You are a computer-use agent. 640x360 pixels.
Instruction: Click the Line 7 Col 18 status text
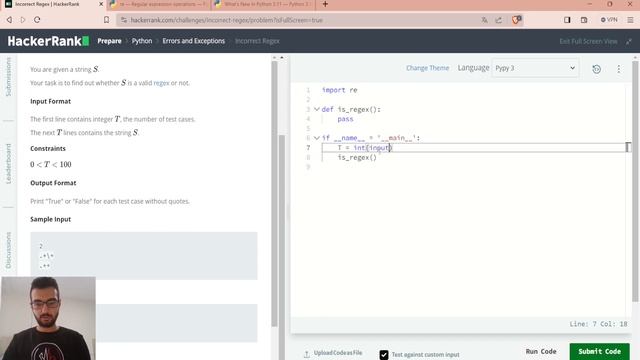(598, 324)
